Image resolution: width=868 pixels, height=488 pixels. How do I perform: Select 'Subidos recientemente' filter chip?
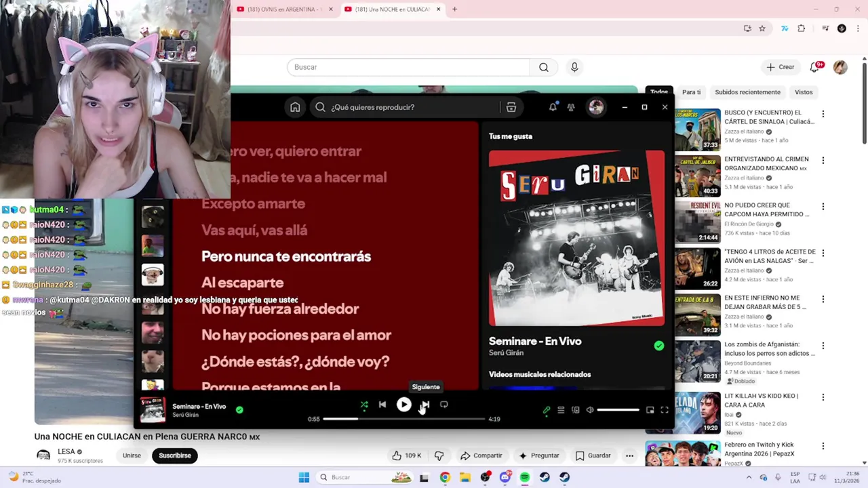point(747,92)
